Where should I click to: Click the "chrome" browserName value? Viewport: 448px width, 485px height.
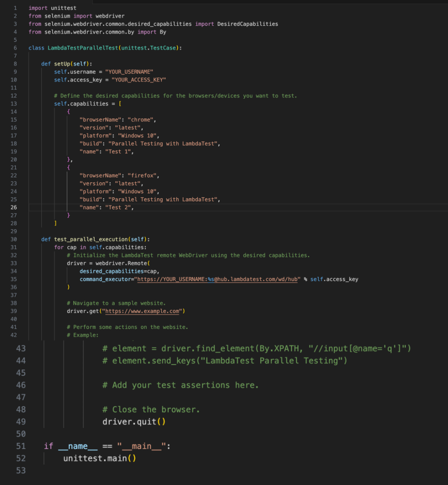140,120
